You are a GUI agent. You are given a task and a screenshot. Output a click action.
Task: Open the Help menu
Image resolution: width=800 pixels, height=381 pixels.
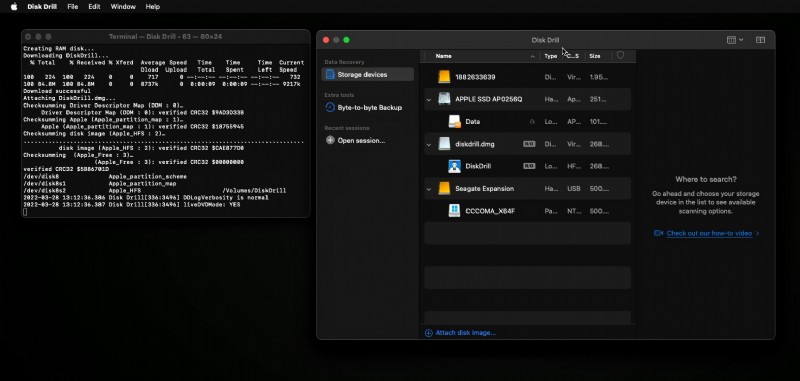tap(153, 7)
